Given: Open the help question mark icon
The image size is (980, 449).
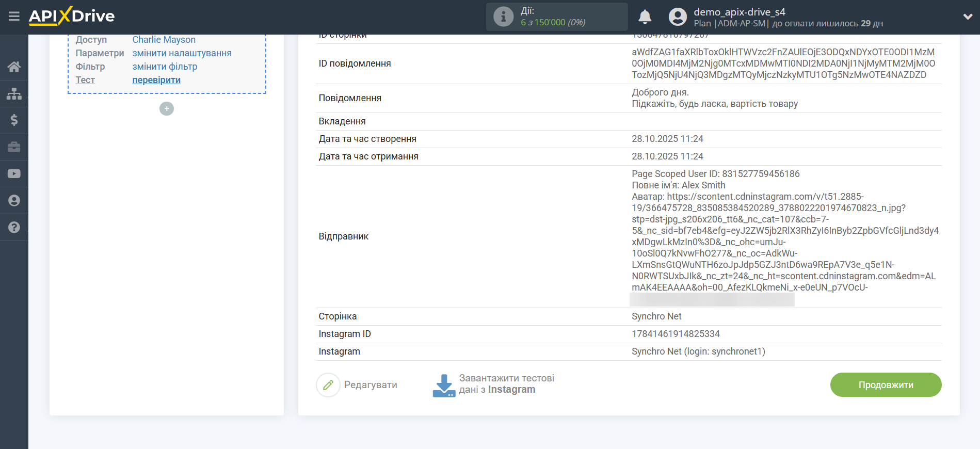Looking at the screenshot, I should [14, 228].
